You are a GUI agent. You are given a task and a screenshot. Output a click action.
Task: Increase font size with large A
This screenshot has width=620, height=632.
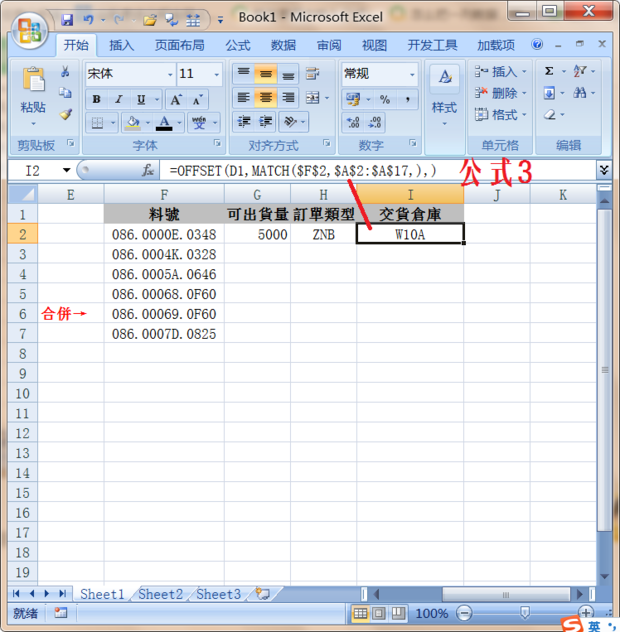tap(176, 100)
